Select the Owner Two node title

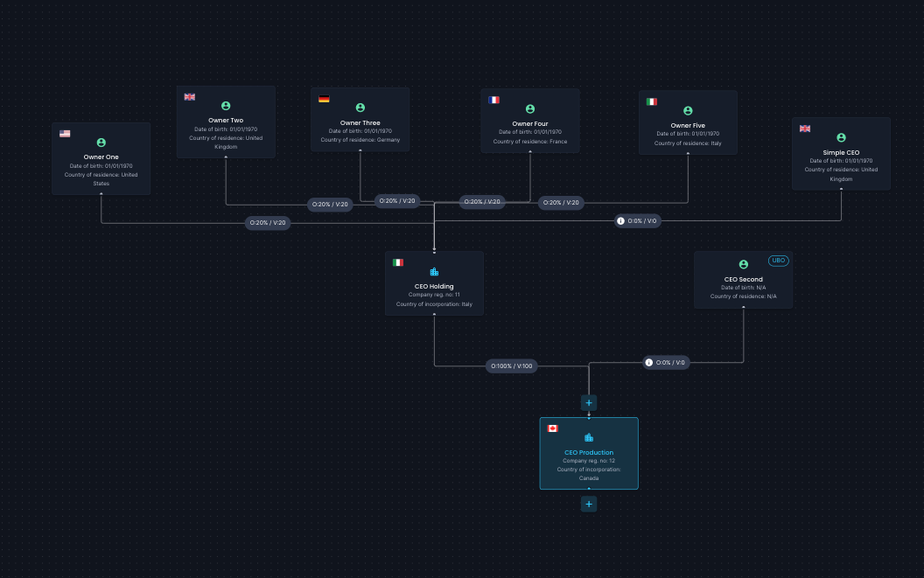(226, 120)
